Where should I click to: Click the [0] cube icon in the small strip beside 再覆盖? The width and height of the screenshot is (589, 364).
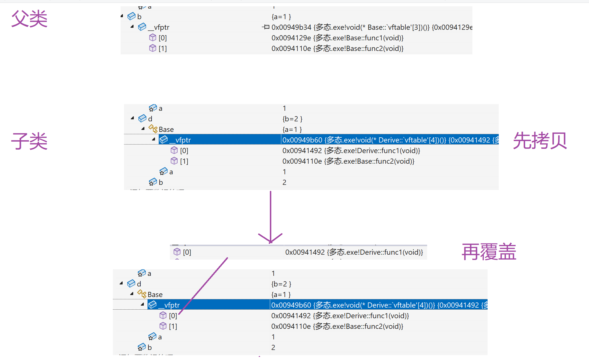[x=177, y=252]
